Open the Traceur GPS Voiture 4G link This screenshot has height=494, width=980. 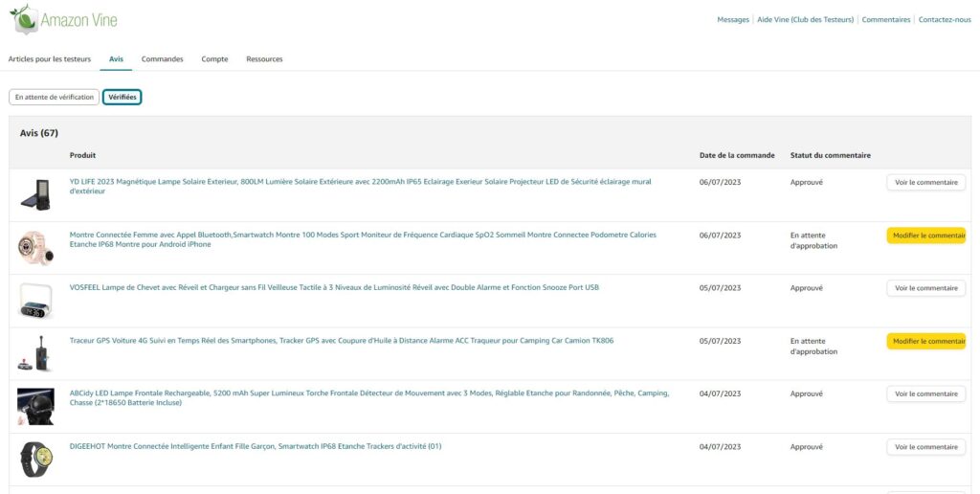click(x=342, y=341)
